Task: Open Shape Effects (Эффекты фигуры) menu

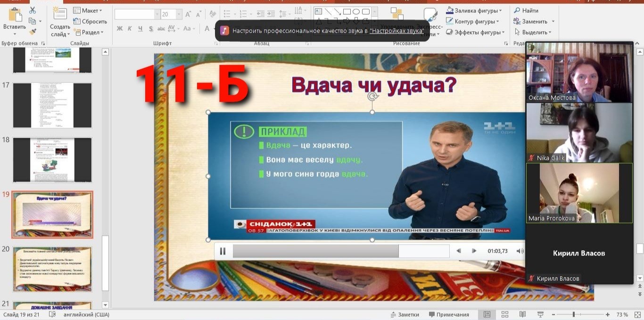Action: coord(503,32)
